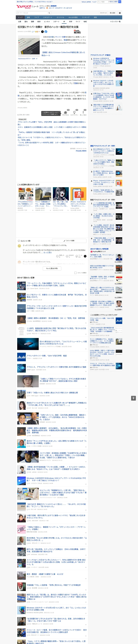Click the Yahoo! JAPAN News logo

pyautogui.click(x=27, y=7)
